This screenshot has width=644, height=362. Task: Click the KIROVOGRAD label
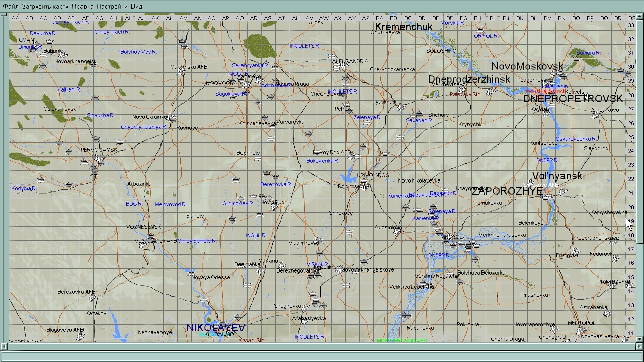click(222, 83)
